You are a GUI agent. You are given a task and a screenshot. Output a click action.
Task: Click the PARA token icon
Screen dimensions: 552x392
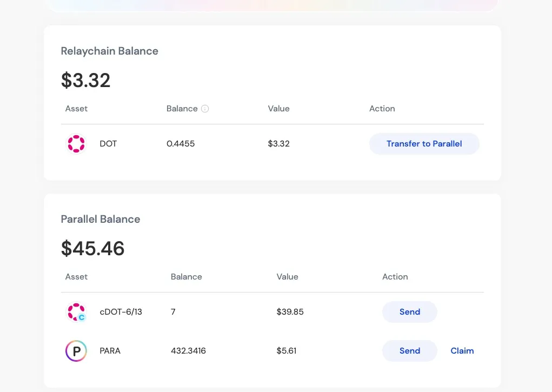[x=76, y=351]
